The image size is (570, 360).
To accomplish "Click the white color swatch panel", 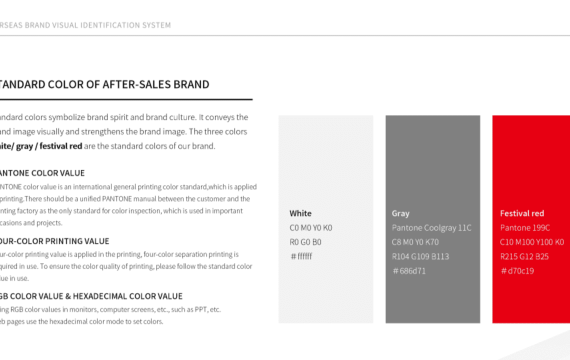I will (326, 219).
